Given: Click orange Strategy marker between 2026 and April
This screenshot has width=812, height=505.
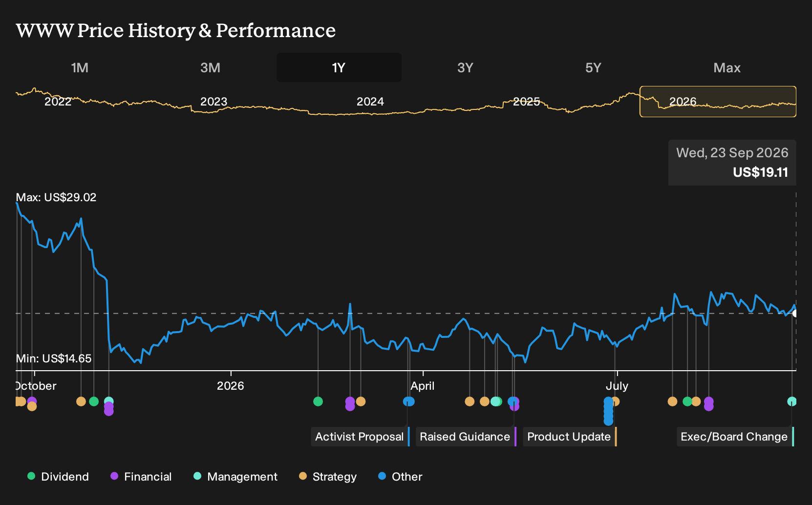Looking at the screenshot, I should click(361, 401).
